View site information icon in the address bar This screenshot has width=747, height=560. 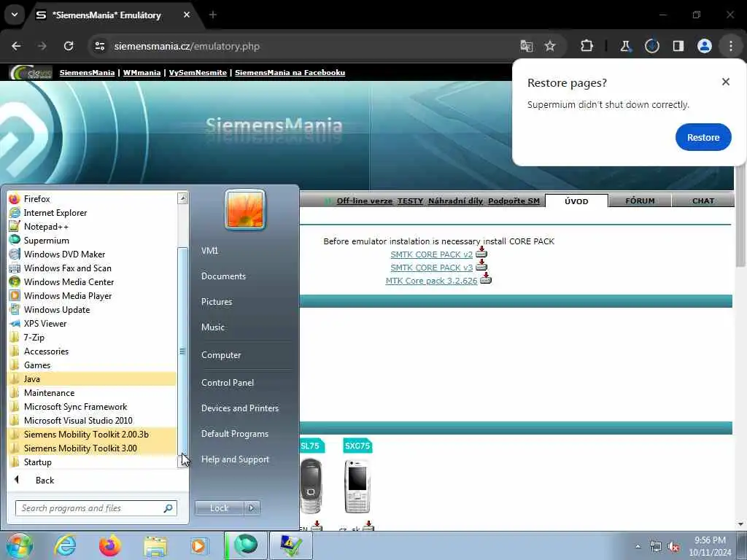pos(99,46)
